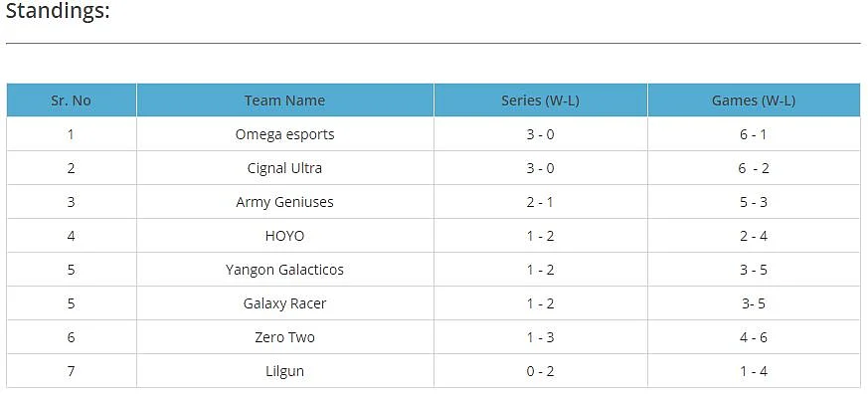Select the HOYO team cell

[x=285, y=236]
